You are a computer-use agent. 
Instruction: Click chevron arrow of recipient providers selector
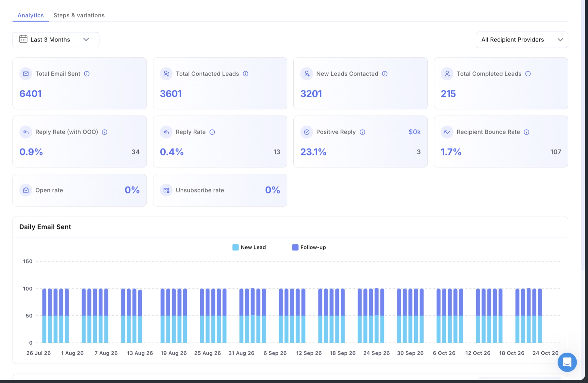click(x=560, y=40)
